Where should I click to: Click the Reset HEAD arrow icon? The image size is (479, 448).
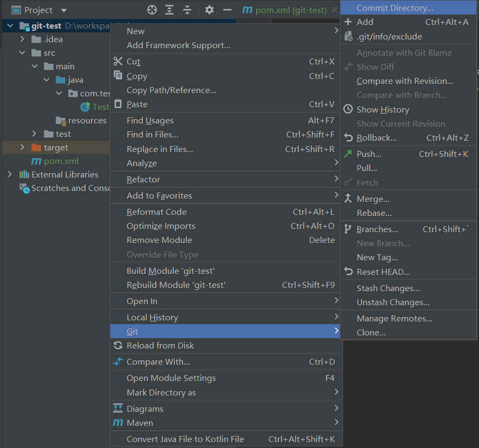(x=348, y=271)
